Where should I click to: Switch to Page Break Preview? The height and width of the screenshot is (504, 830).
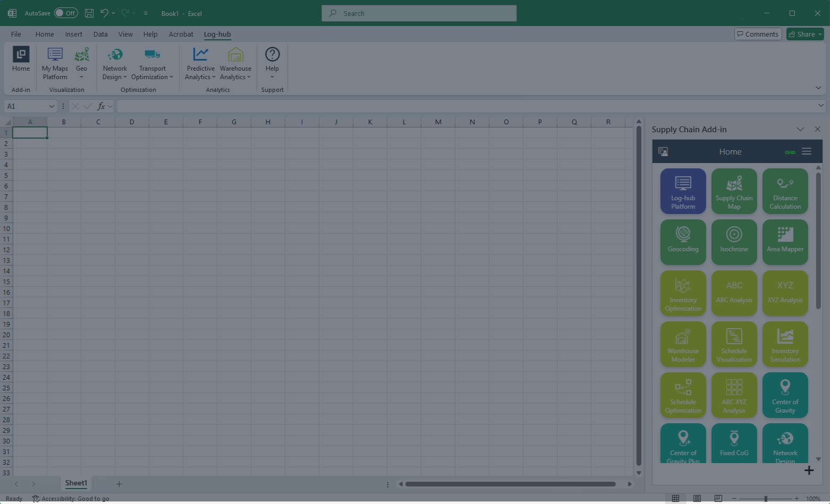point(718,498)
